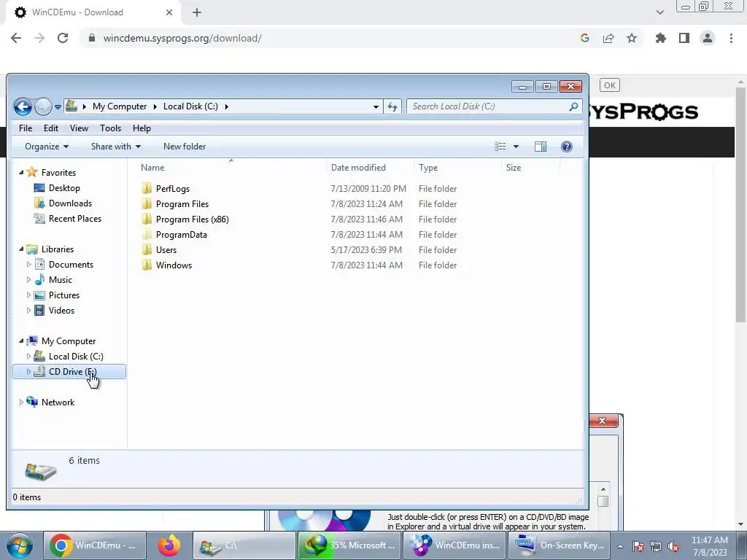The width and height of the screenshot is (747, 560).
Task: Open Recent Places in Favorites
Action: coord(75,219)
